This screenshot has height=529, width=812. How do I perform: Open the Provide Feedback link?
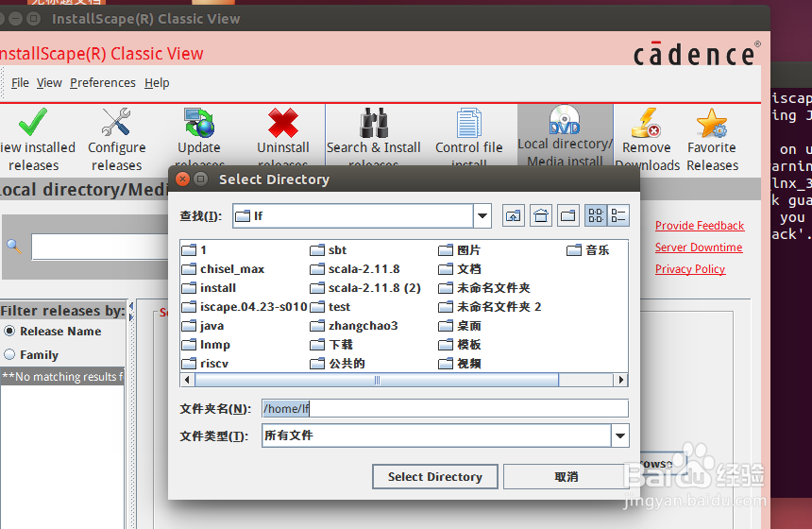coord(700,226)
